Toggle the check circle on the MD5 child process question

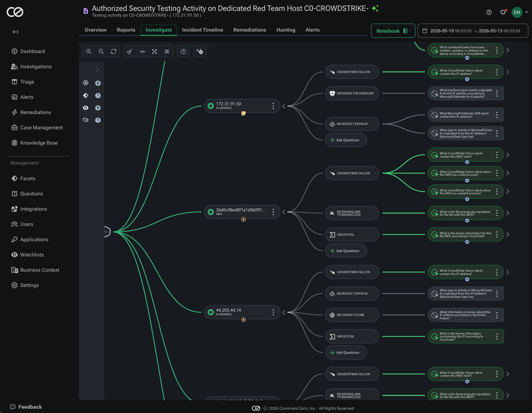pos(435,174)
